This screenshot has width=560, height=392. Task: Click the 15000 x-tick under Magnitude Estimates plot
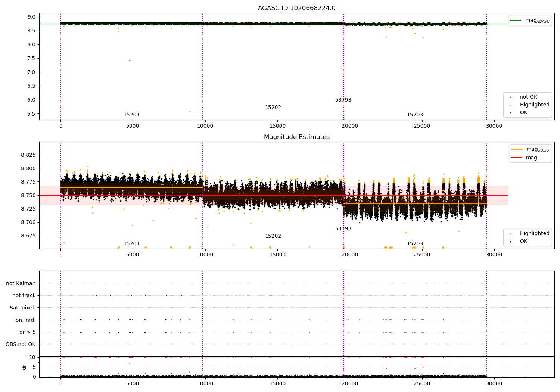pyautogui.click(x=277, y=255)
